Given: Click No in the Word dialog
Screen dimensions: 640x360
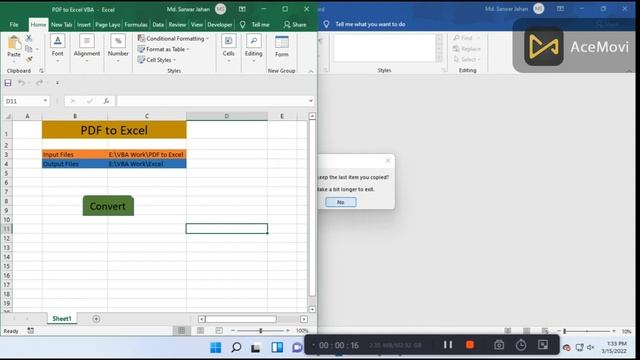Looking at the screenshot, I should tap(341, 202).
